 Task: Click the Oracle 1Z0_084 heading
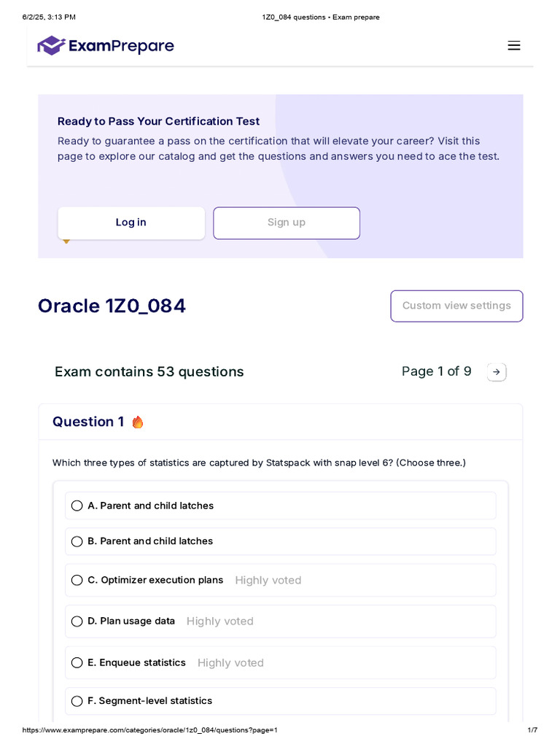coord(112,306)
